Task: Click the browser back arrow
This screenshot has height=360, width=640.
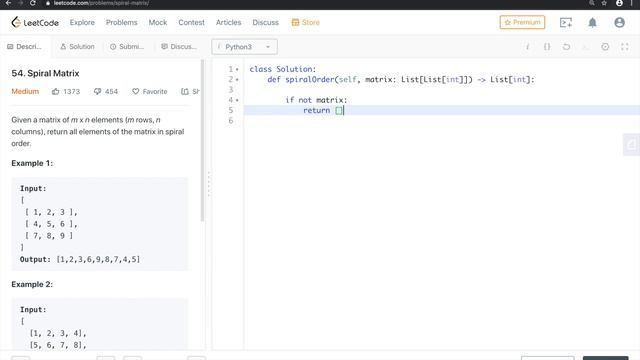Action: [8, 3]
